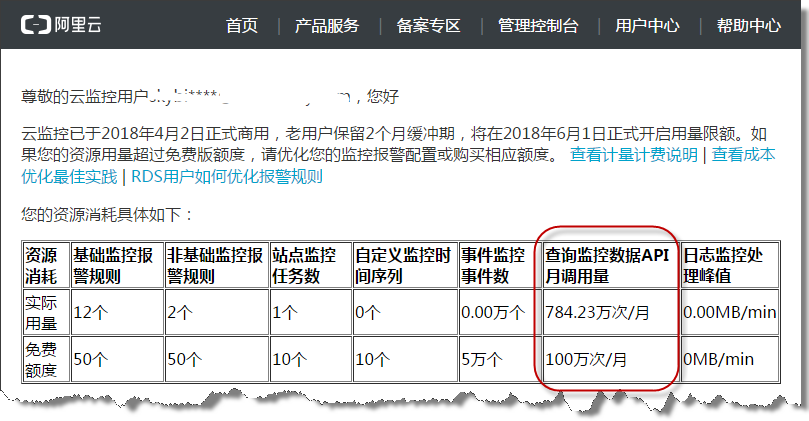Open the 产品服务 nav item

pyautogui.click(x=327, y=25)
